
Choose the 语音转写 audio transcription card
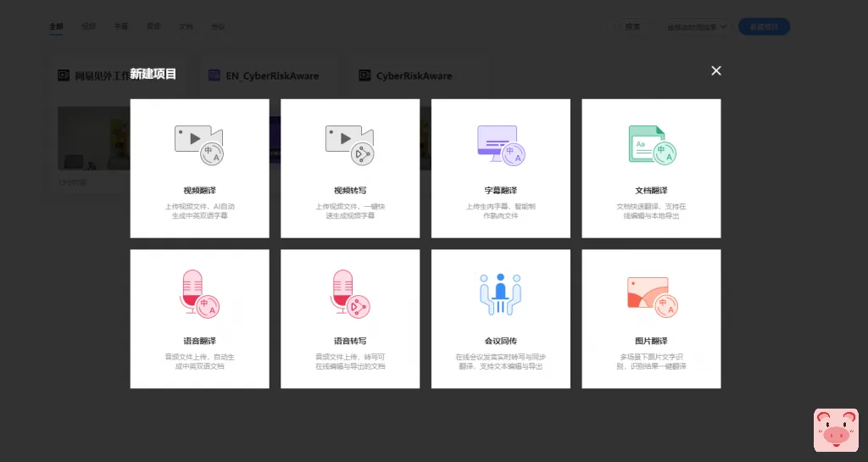(x=350, y=319)
